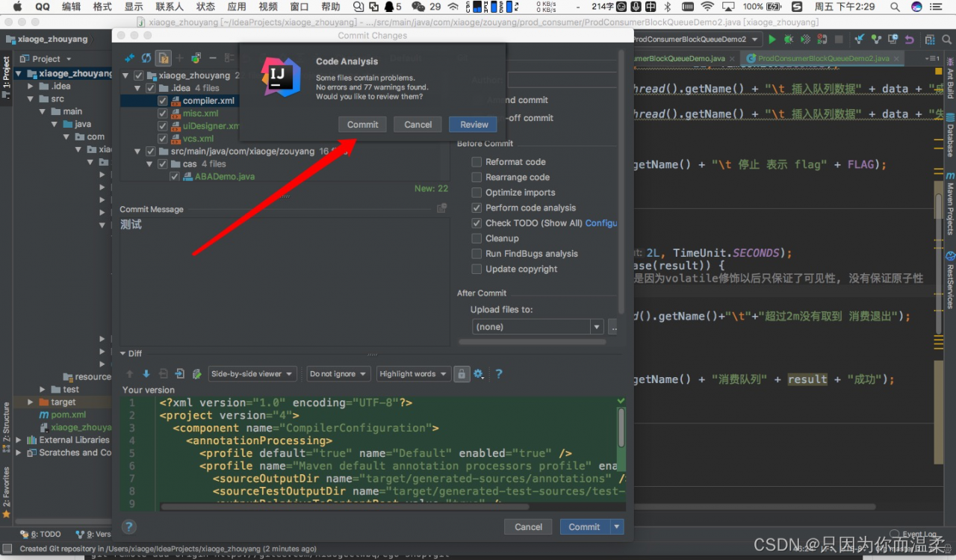Open WeChat icon in macOS menu bar

click(418, 7)
